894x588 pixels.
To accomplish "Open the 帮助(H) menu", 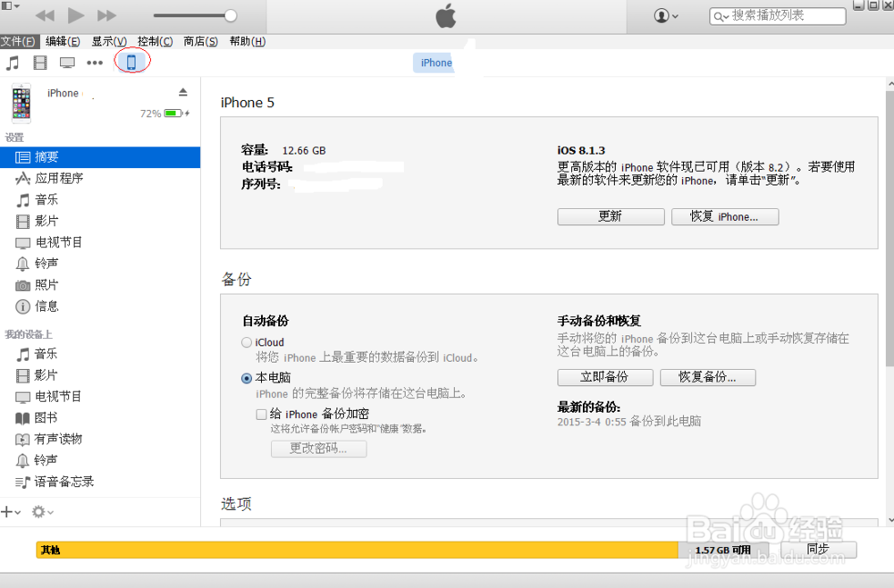I will (248, 41).
